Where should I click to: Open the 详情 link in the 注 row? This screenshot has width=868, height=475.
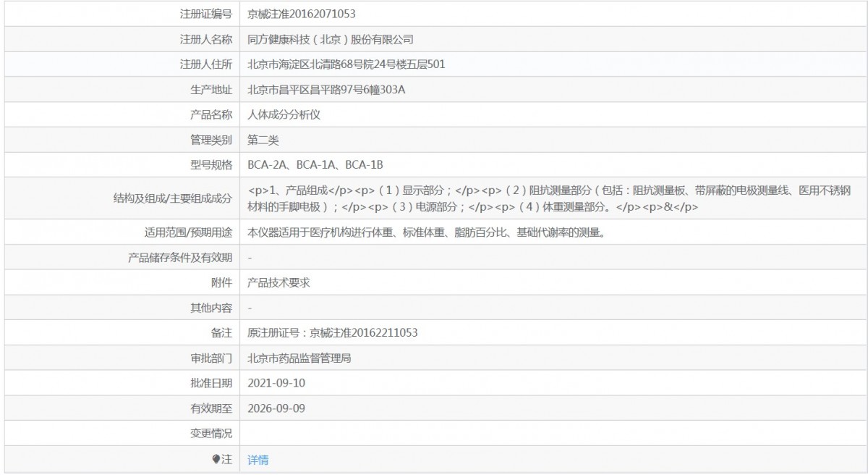coord(258,460)
